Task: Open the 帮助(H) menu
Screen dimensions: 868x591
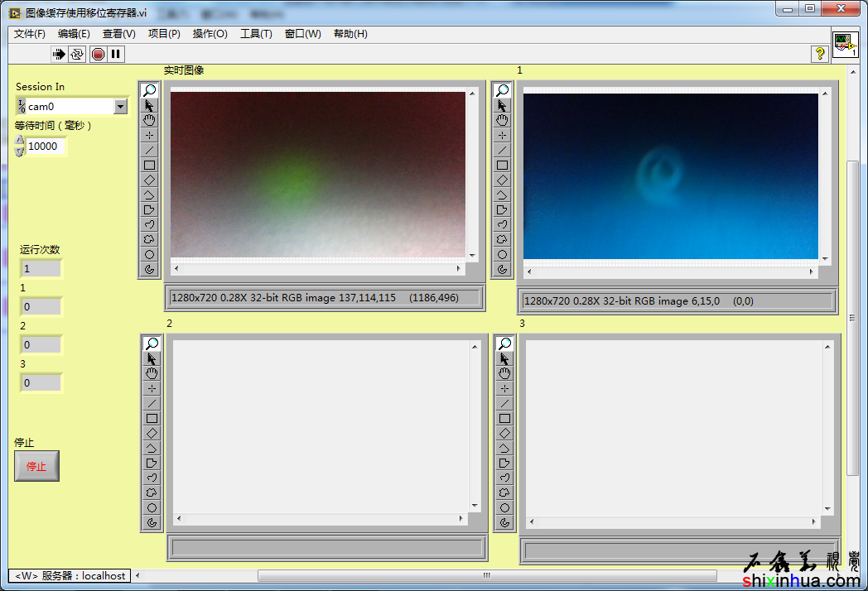Action: (350, 34)
